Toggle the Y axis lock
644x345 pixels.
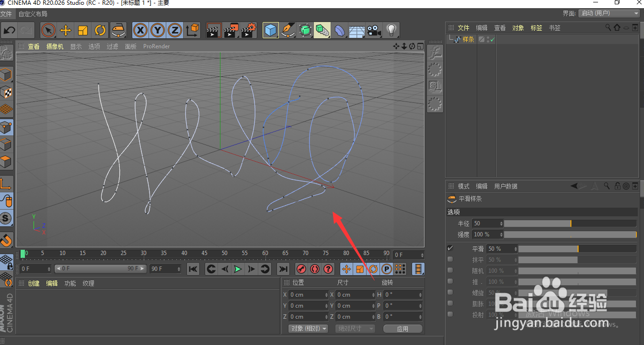point(158,31)
